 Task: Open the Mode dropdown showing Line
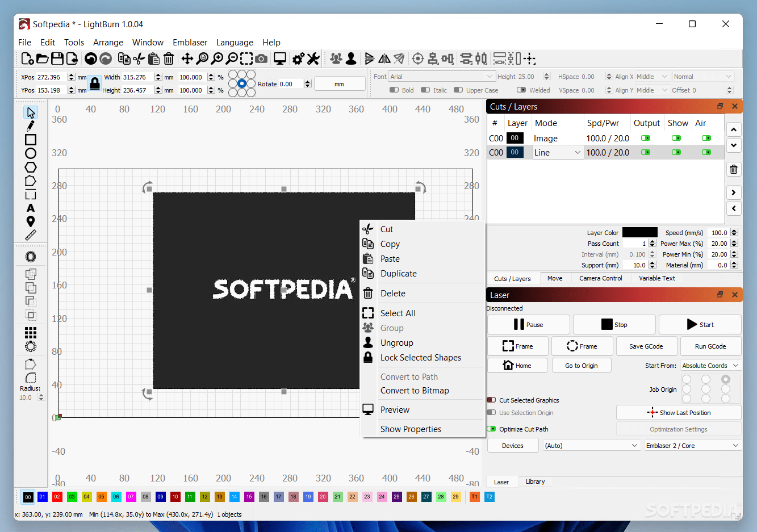[557, 152]
